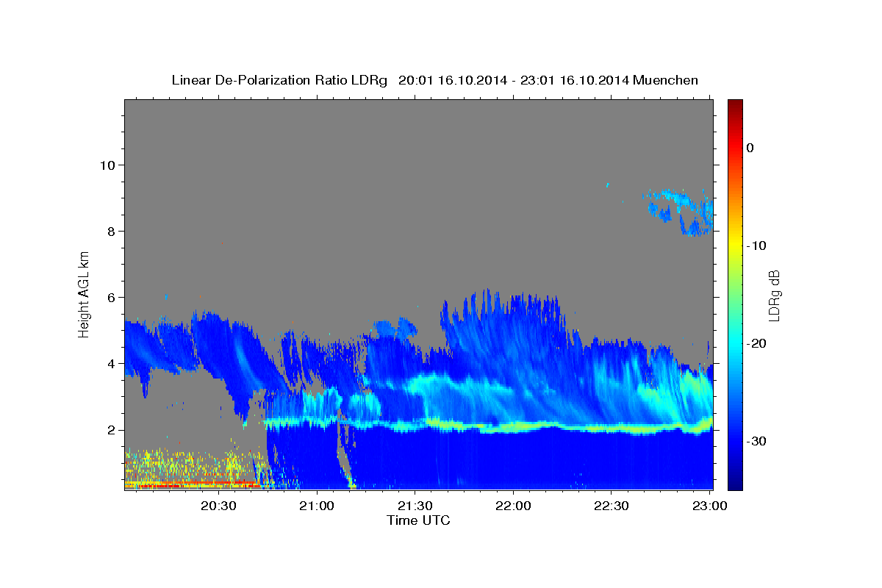Viewport: 882px width, 588px height.
Task: Click the plot title "Linear De-Polarization Ratio LDRg"
Action: pos(279,80)
